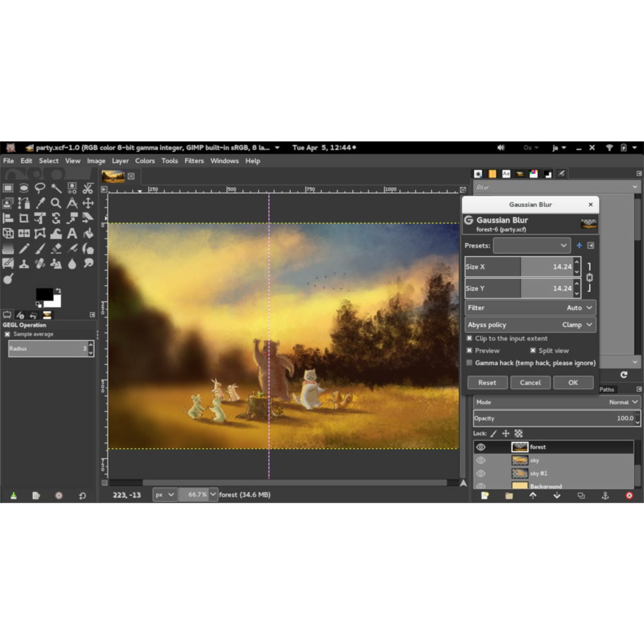
Task: Uncheck Clip to the input extent
Action: (469, 338)
